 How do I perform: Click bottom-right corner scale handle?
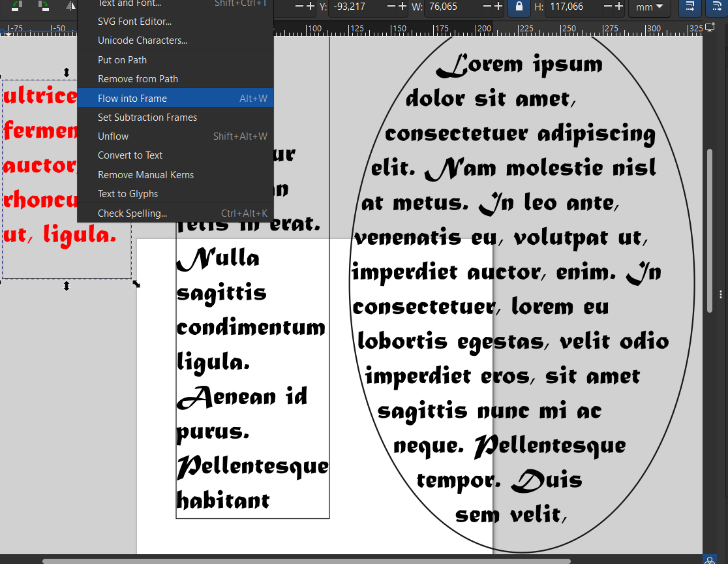tap(136, 283)
